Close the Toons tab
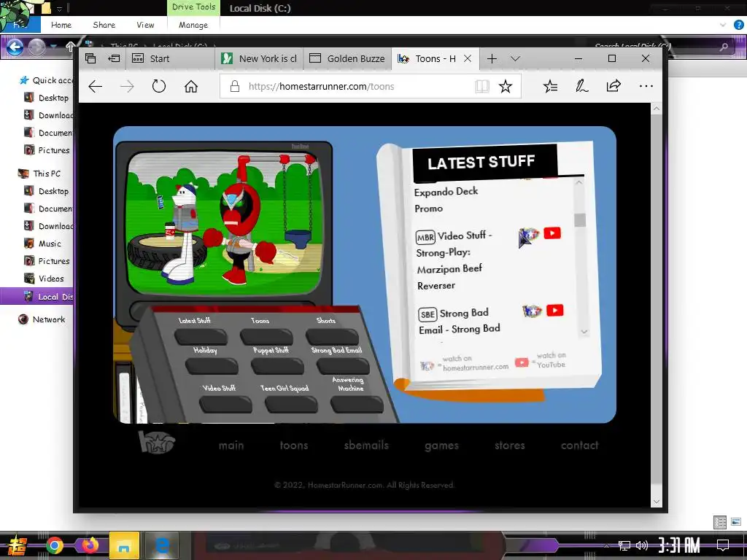The width and height of the screenshot is (747, 560). point(468,58)
